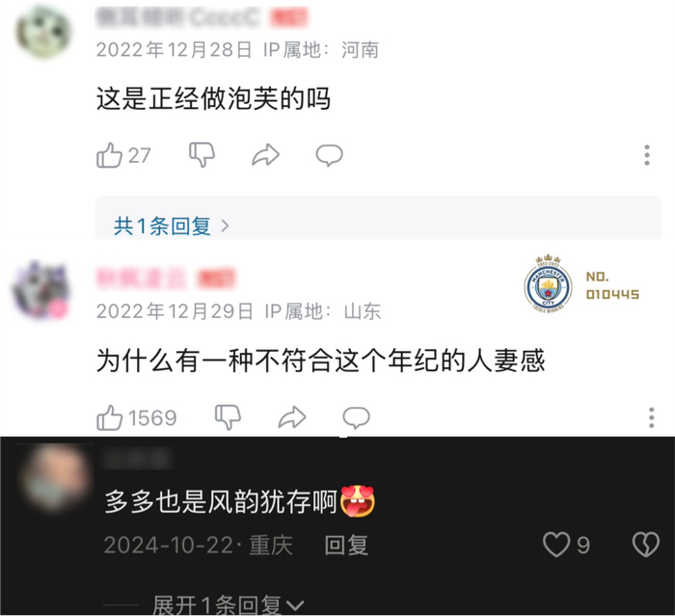
Task: Tap the broken heart dislike icon
Action: (645, 545)
